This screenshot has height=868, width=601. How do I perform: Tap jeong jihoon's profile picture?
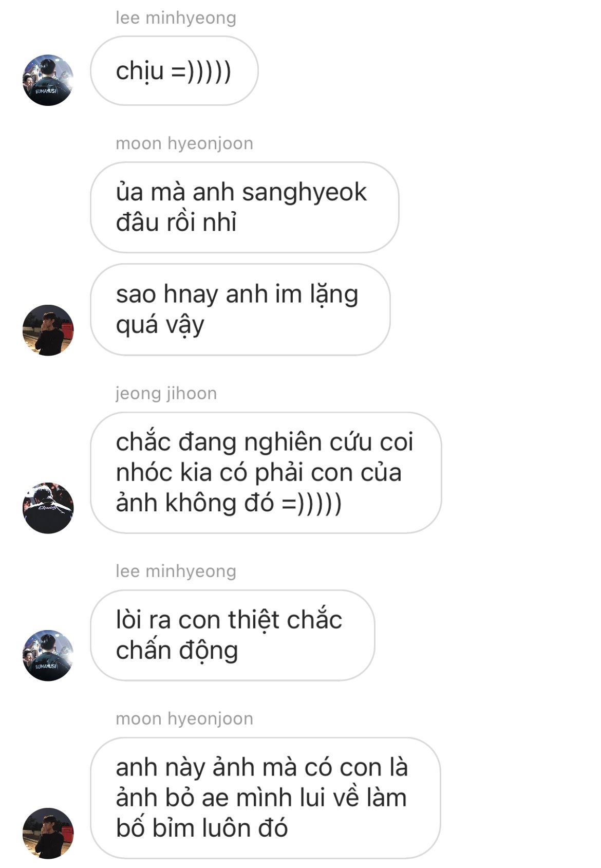(x=48, y=508)
